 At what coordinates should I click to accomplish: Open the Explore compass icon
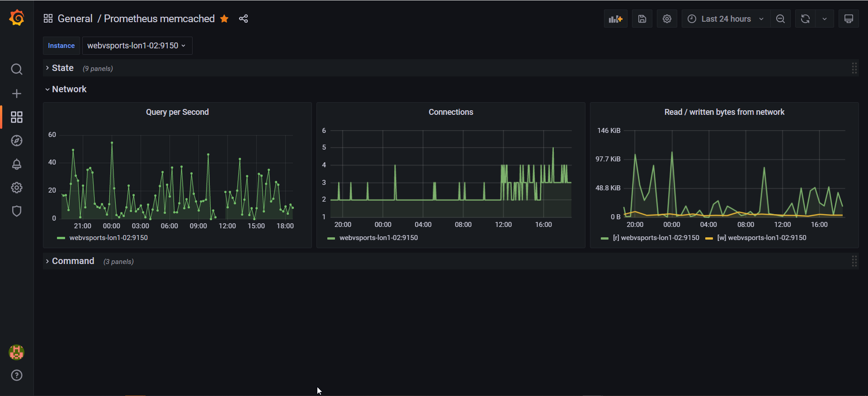[x=17, y=141]
